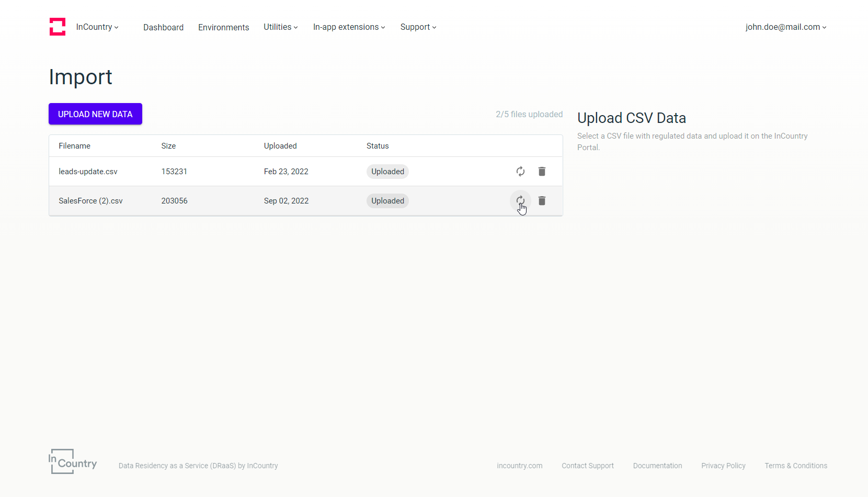The image size is (868, 497).
Task: Select the SalesForce (2).csv filename
Action: (91, 201)
